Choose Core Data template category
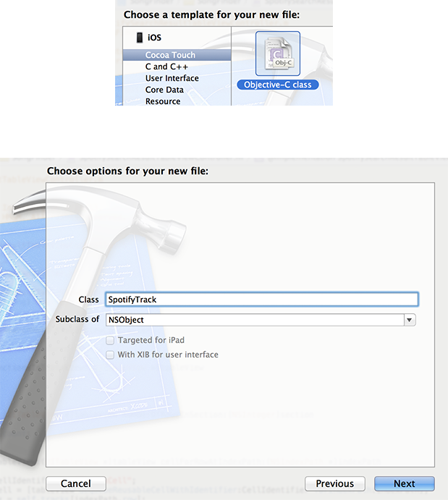Screen dimensions: 448x500 164,90
